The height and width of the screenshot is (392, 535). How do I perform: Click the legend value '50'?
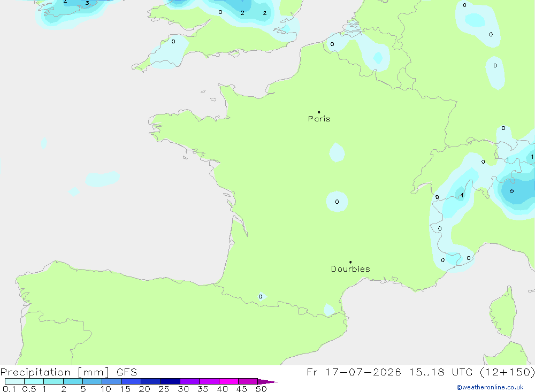point(261,389)
